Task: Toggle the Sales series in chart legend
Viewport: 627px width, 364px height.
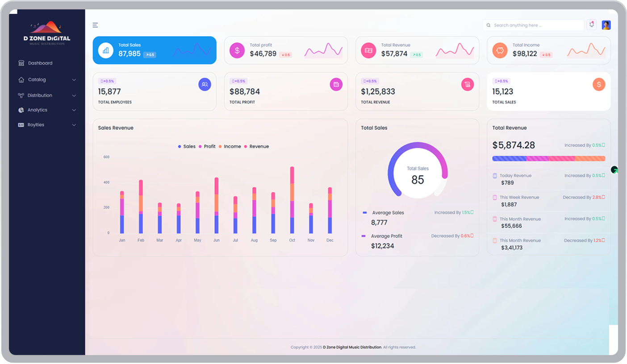Action: pos(187,146)
